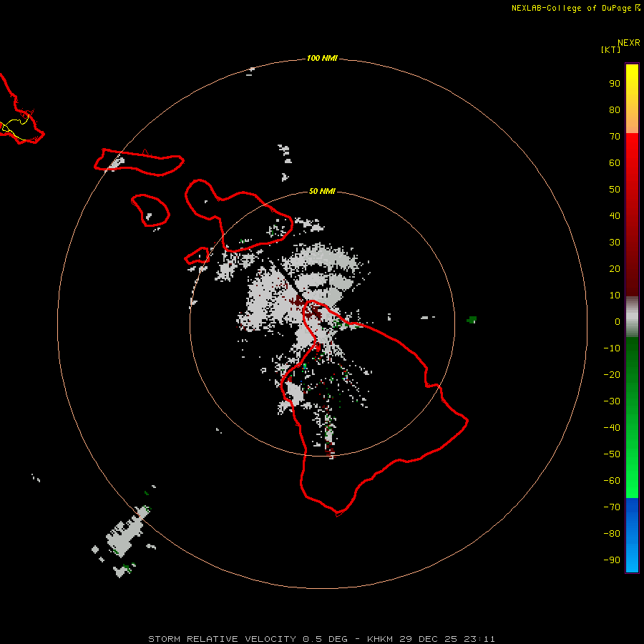Click the blue bottom color bar segment
This screenshot has height=644, width=644.
(x=632, y=535)
